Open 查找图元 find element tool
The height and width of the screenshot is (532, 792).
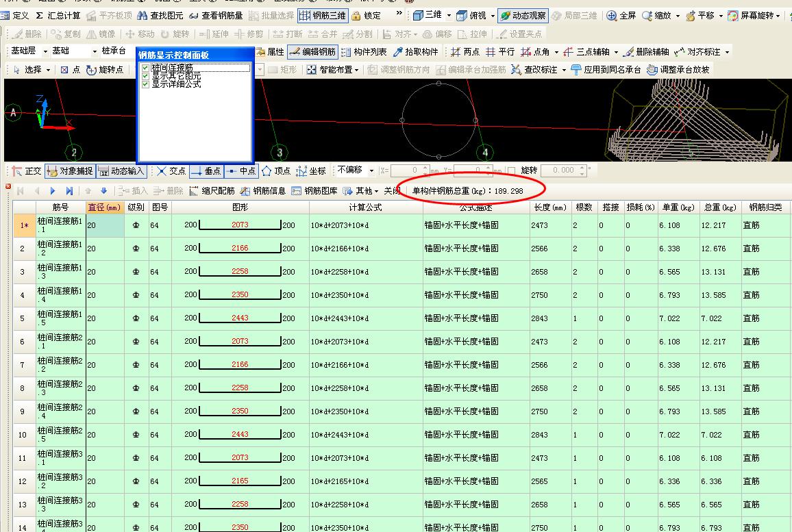tap(160, 16)
